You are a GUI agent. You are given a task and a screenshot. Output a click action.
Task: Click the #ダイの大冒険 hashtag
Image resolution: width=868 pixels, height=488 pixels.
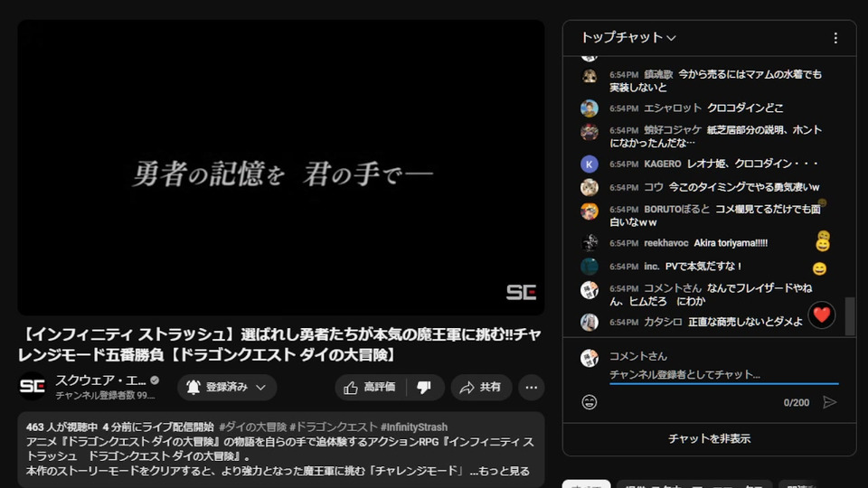pyautogui.click(x=252, y=427)
